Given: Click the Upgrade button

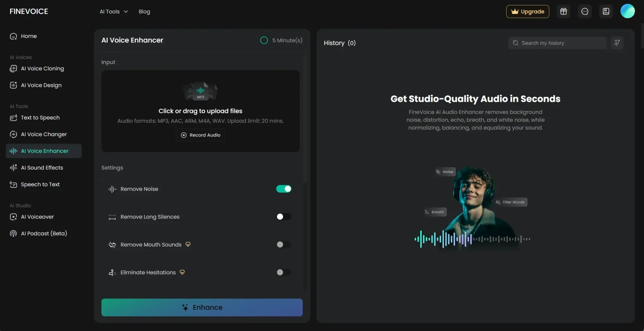Looking at the screenshot, I should pos(527,12).
